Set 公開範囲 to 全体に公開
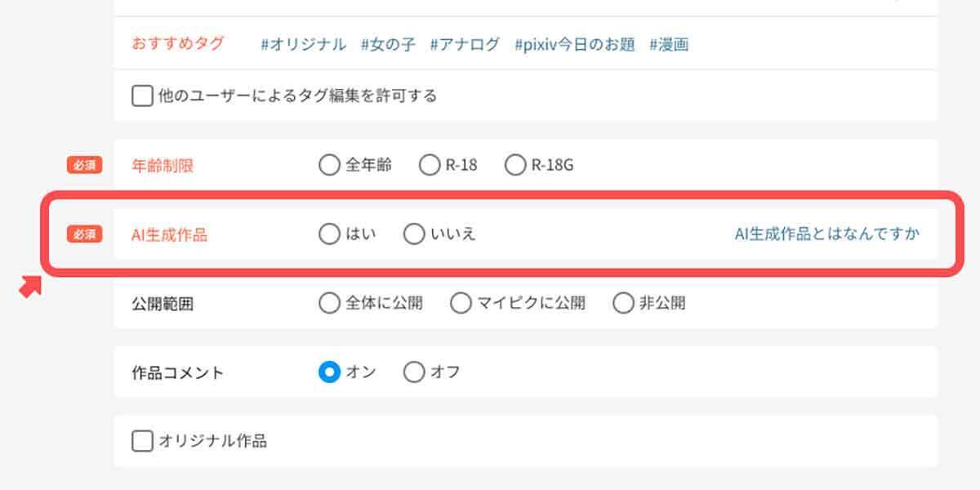 pyautogui.click(x=328, y=304)
